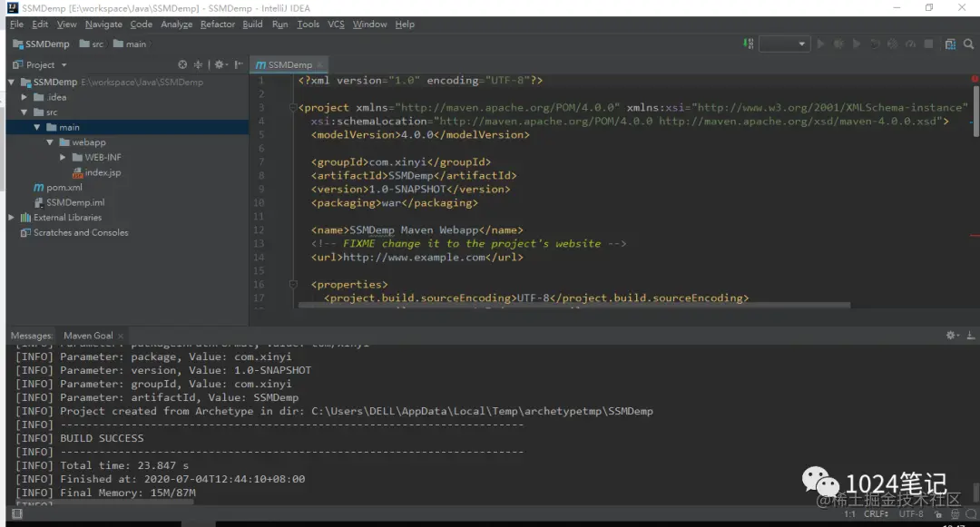Image resolution: width=980 pixels, height=527 pixels.
Task: Open Search Everywhere magnifier icon
Action: [968, 44]
